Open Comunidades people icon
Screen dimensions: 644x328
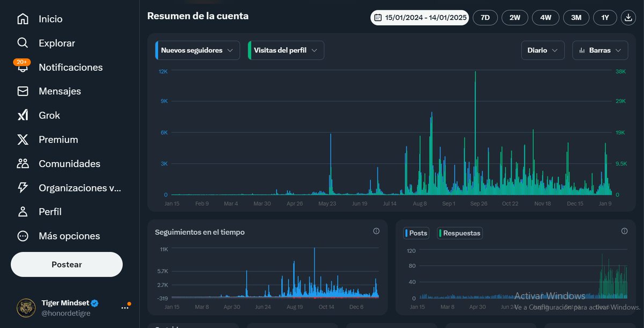point(23,163)
